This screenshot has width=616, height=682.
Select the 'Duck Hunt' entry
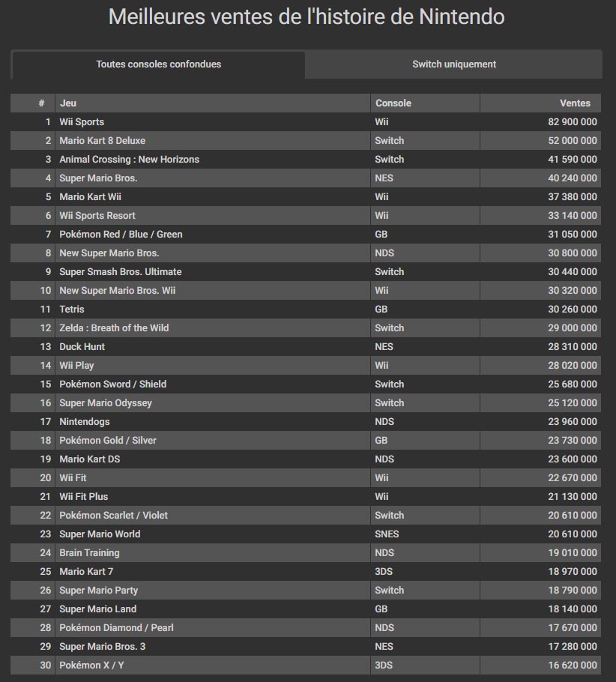coord(82,346)
